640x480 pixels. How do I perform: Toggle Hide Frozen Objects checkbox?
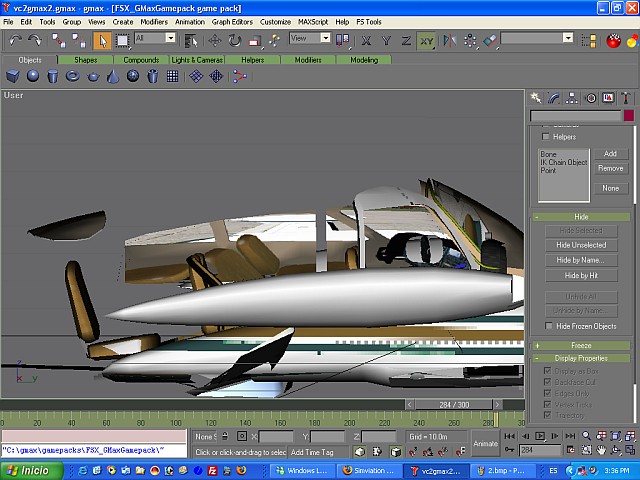pyautogui.click(x=549, y=326)
